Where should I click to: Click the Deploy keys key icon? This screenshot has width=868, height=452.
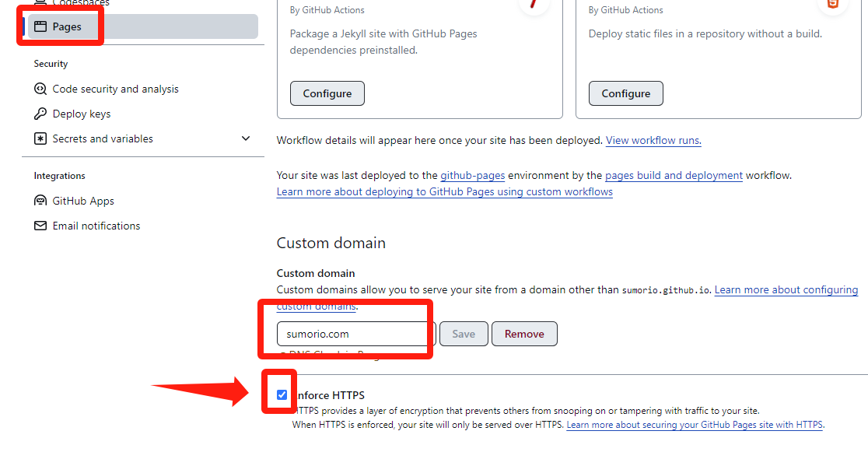pyautogui.click(x=40, y=114)
